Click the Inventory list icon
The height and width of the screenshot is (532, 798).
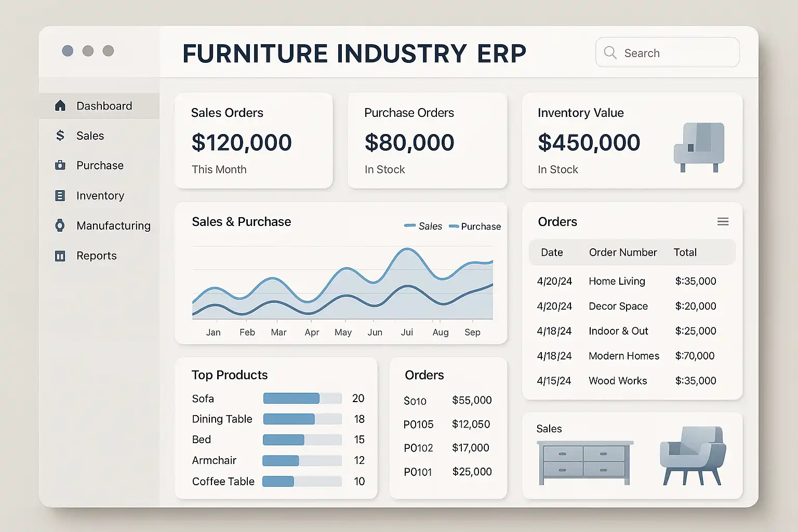(60, 195)
